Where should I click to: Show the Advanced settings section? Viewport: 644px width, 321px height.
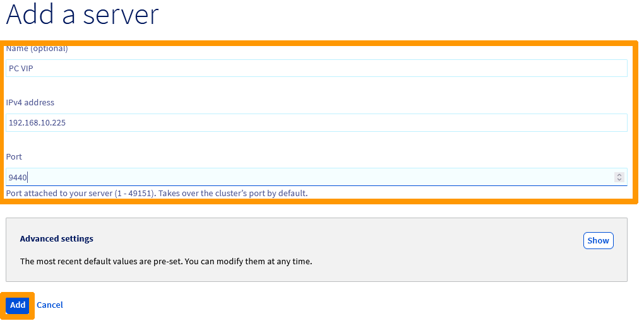[598, 240]
